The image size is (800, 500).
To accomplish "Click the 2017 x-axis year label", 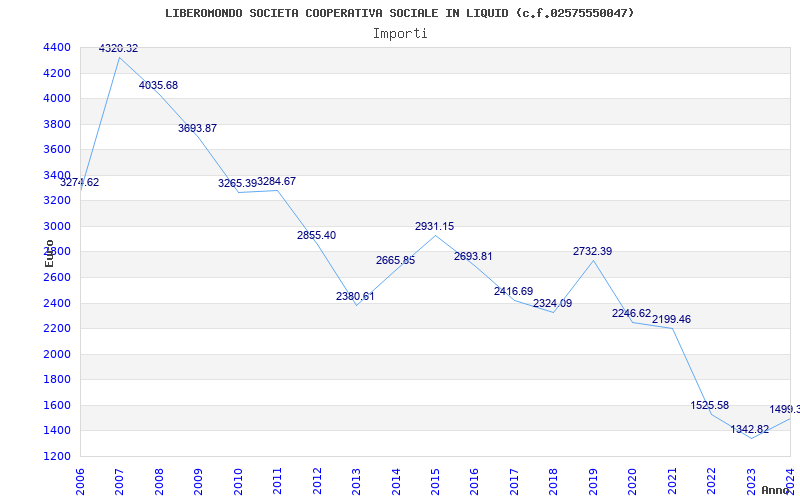I will point(514,481).
